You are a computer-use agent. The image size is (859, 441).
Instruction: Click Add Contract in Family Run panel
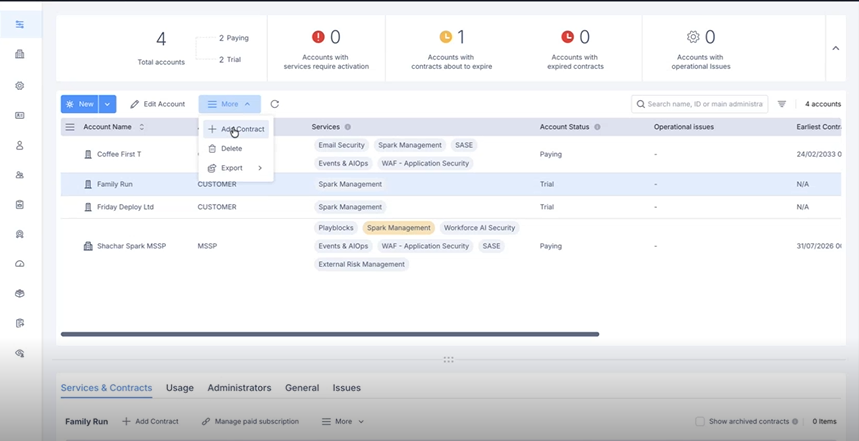(150, 422)
